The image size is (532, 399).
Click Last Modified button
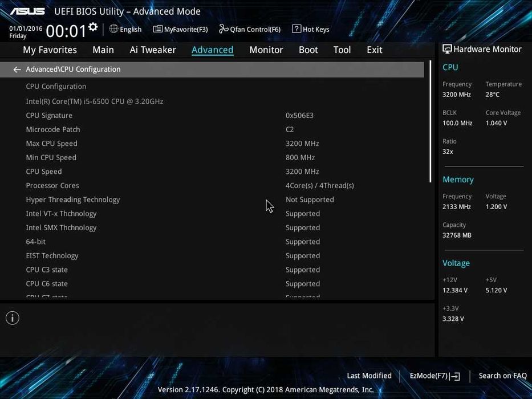369,376
